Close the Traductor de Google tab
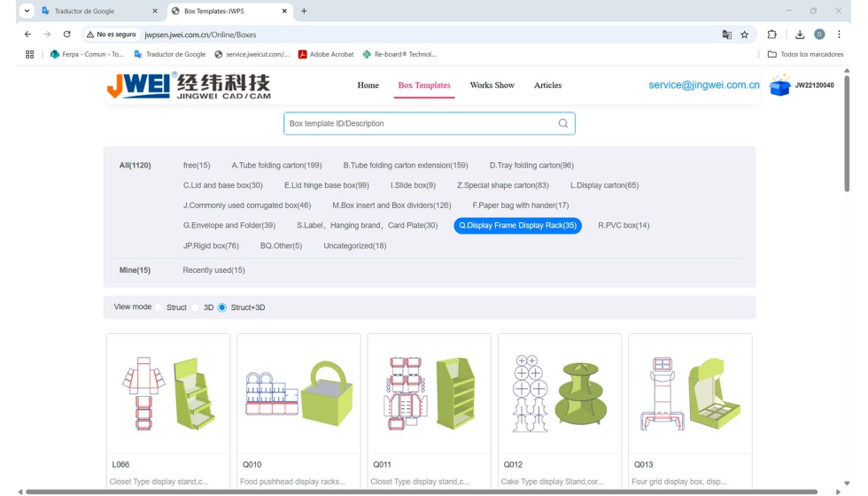 (155, 11)
